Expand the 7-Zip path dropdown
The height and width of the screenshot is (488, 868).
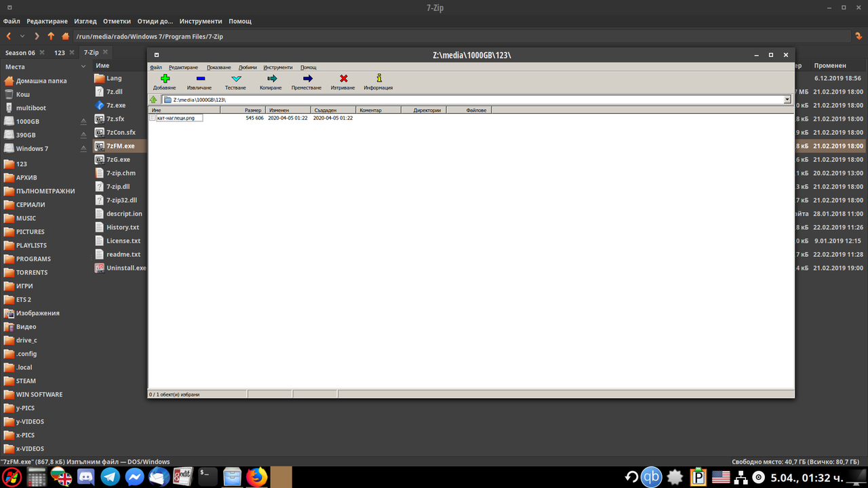[x=787, y=100]
